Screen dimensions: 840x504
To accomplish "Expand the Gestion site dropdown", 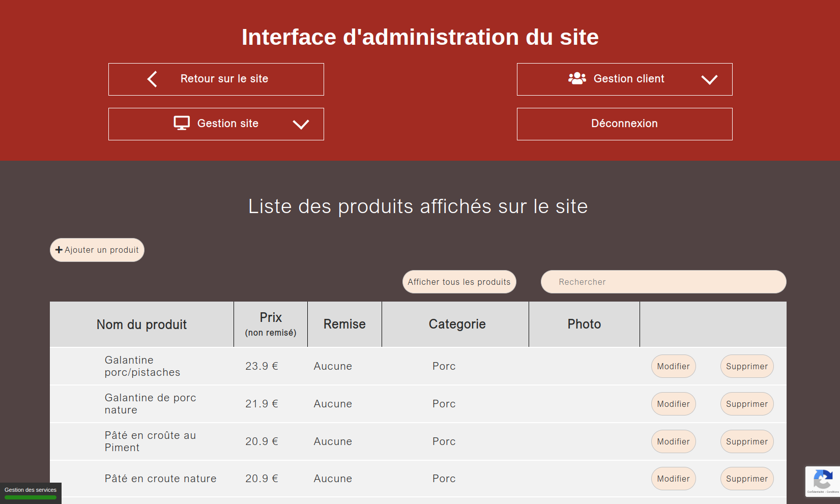I will pos(300,124).
